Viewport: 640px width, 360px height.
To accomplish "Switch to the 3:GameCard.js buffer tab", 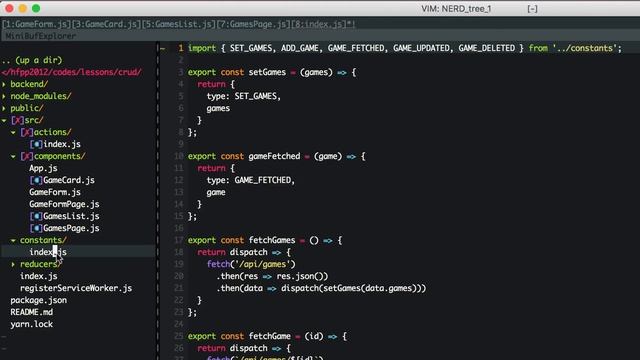I will coord(107,24).
